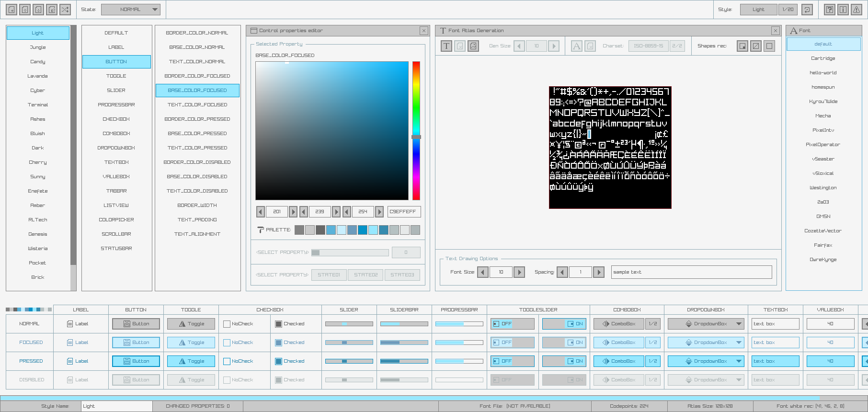The height and width of the screenshot is (412, 868).
Task: Click the NORMAL row Slider control
Action: click(349, 324)
